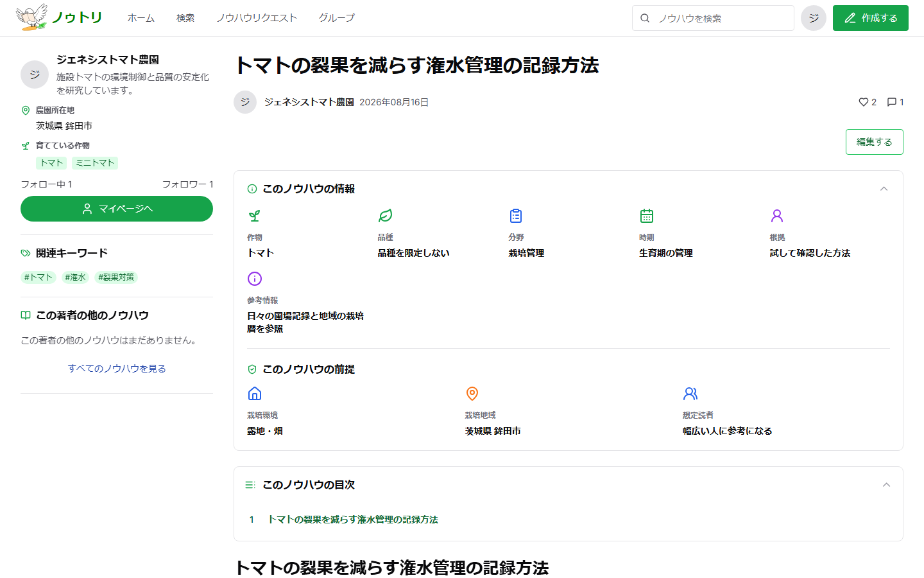Click フォロワー 1 count
The image size is (924, 578).
[x=187, y=184]
